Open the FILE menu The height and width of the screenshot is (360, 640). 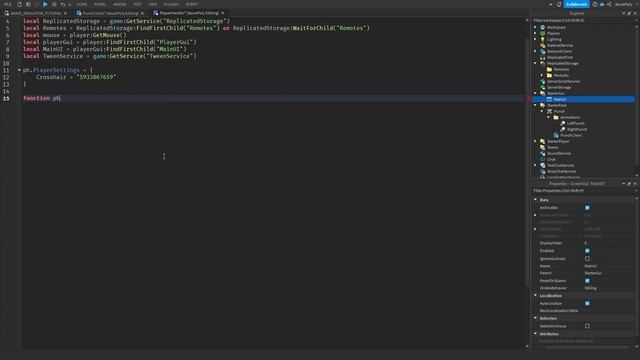[8, 4]
